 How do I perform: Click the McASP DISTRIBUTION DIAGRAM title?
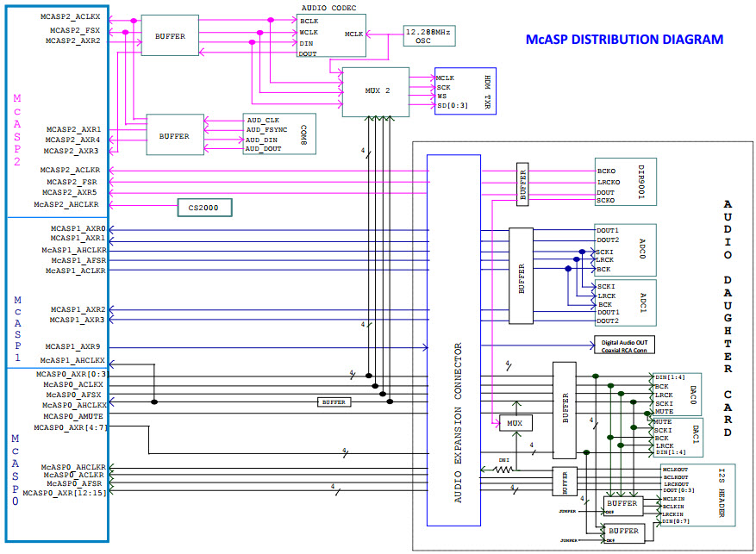coord(624,40)
